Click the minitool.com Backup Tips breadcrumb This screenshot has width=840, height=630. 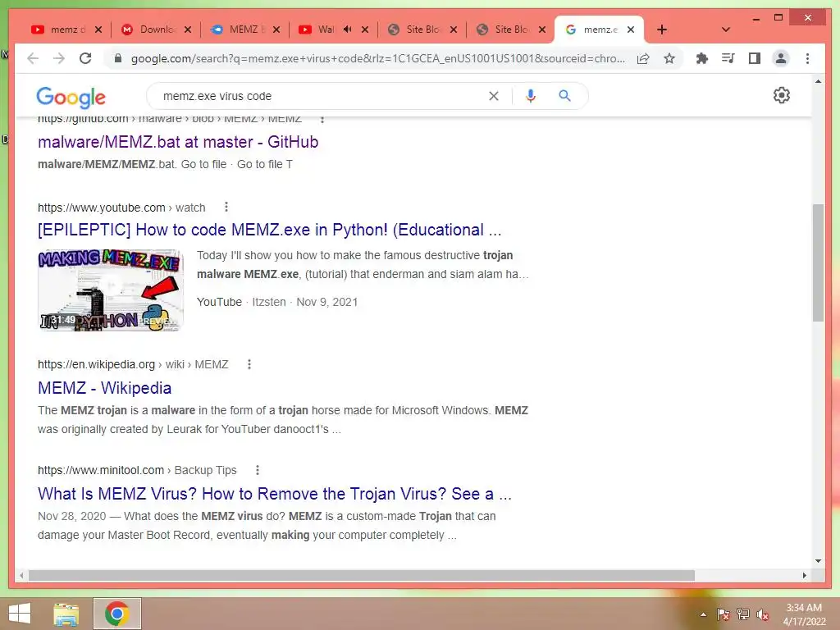click(137, 470)
